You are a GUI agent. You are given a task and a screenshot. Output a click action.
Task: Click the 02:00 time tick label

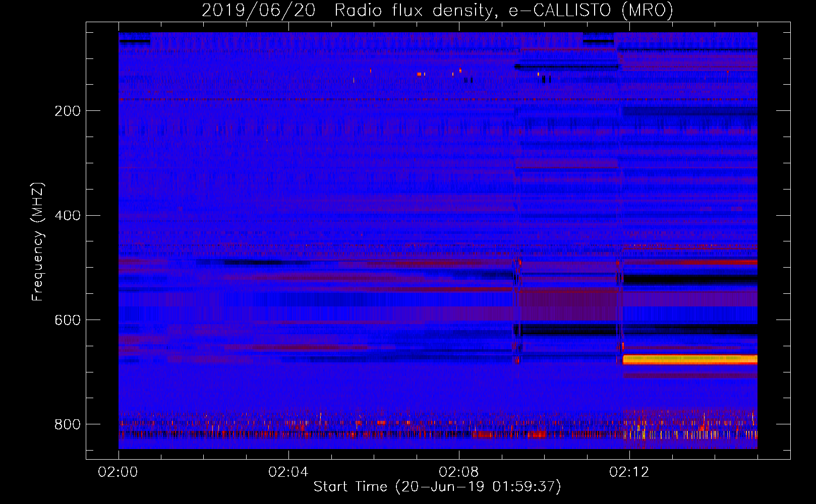pyautogui.click(x=118, y=472)
